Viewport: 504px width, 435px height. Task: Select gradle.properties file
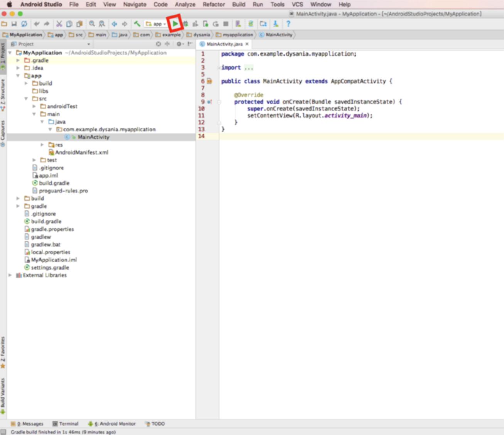(49, 229)
